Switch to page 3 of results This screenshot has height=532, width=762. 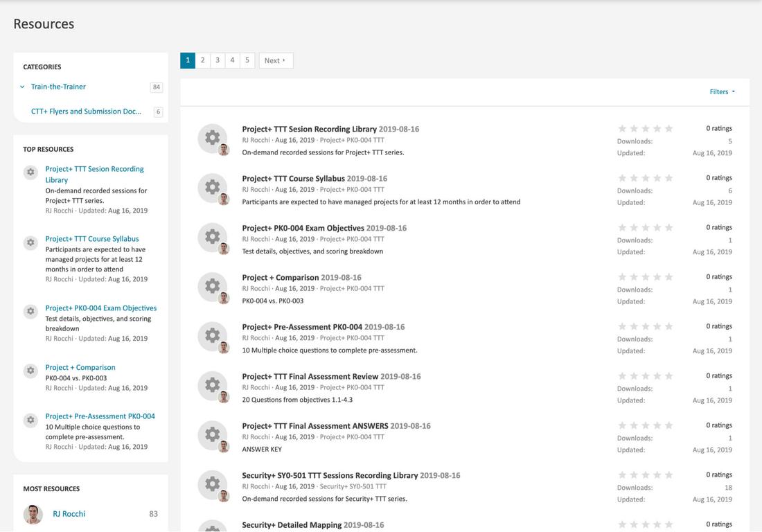[x=217, y=60]
